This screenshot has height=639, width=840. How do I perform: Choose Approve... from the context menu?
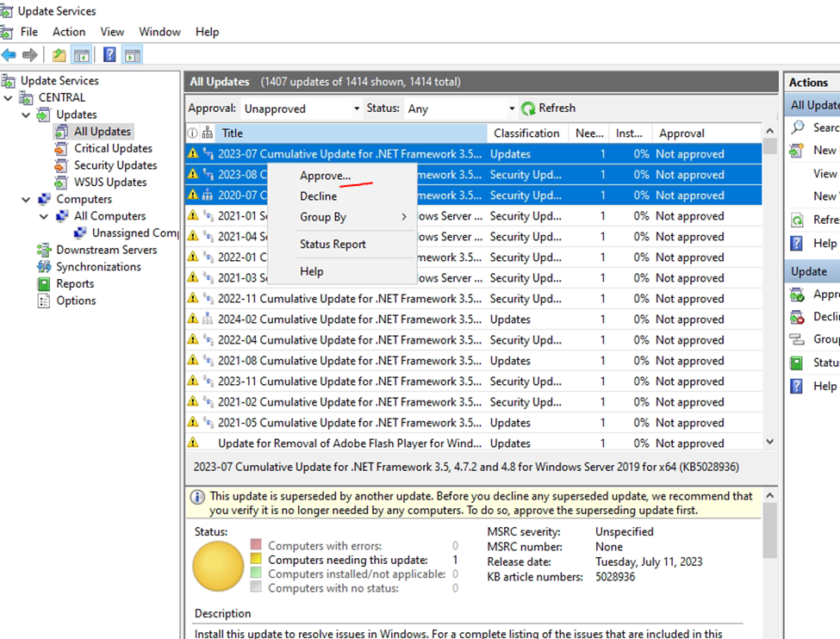tap(325, 175)
